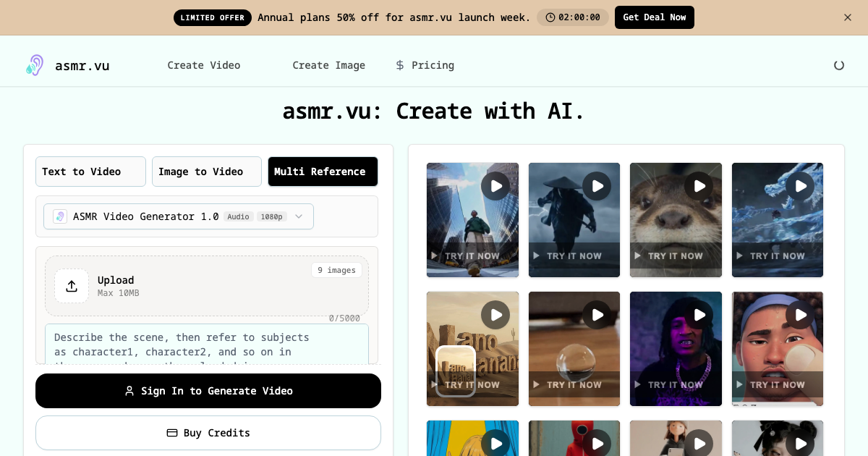Play the blonde comic-style video in bottom row
This screenshot has width=868, height=456.
coord(496,443)
